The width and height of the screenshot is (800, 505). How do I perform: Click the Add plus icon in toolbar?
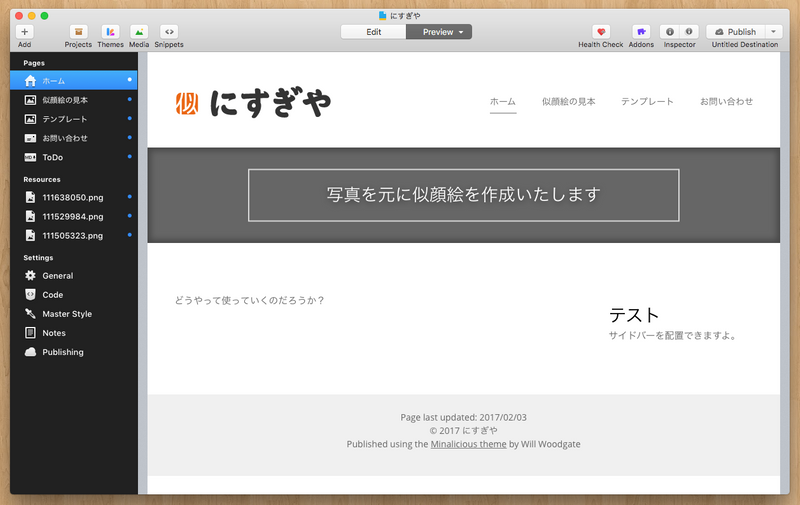point(24,32)
